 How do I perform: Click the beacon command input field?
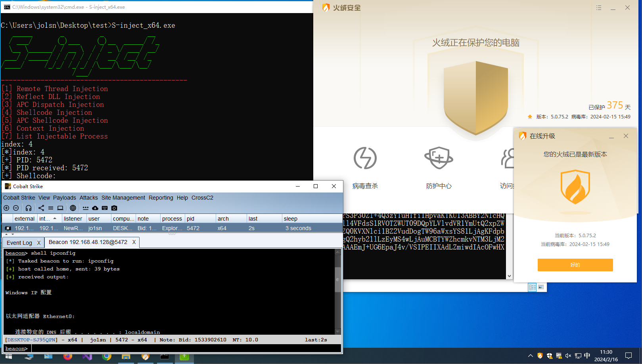[x=186, y=349]
